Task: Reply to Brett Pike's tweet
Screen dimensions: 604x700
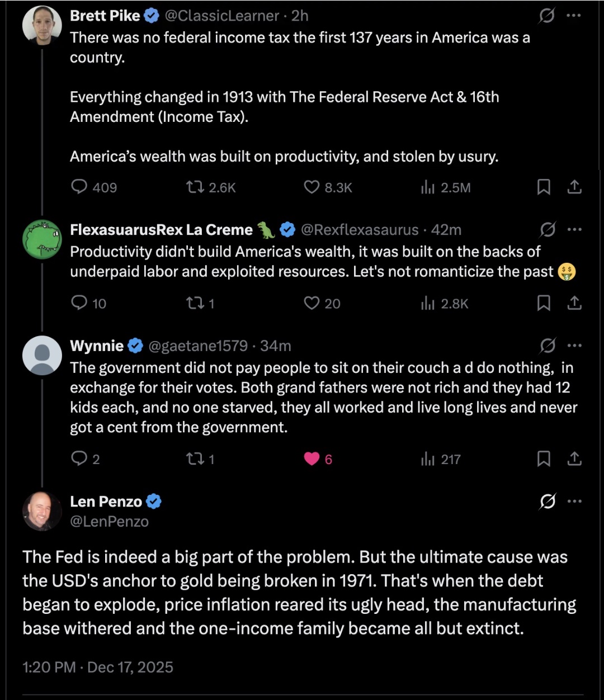Action: [x=79, y=187]
